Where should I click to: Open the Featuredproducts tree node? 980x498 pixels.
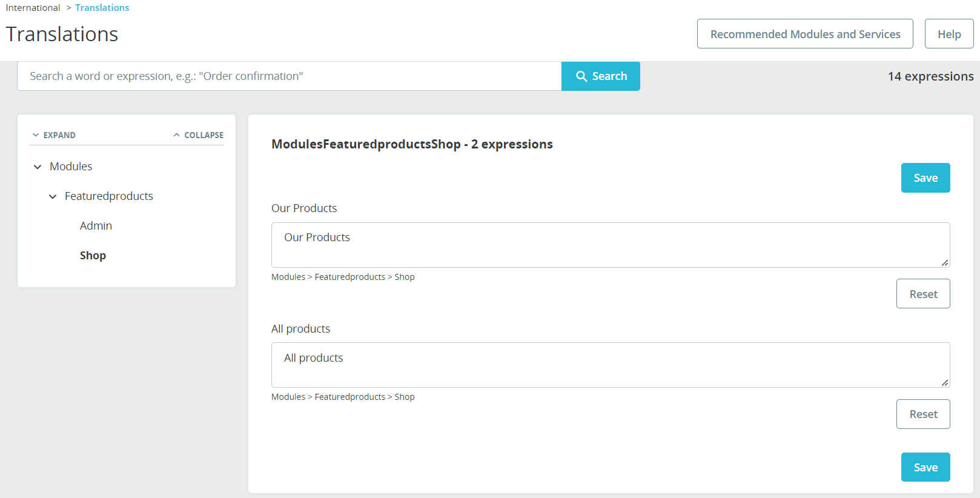coord(109,196)
